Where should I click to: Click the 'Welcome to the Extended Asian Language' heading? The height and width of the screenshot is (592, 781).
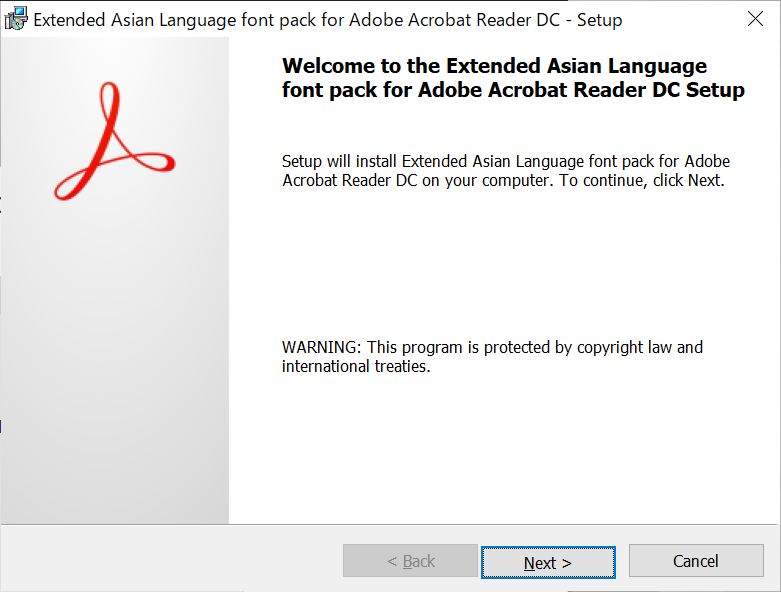tap(513, 78)
